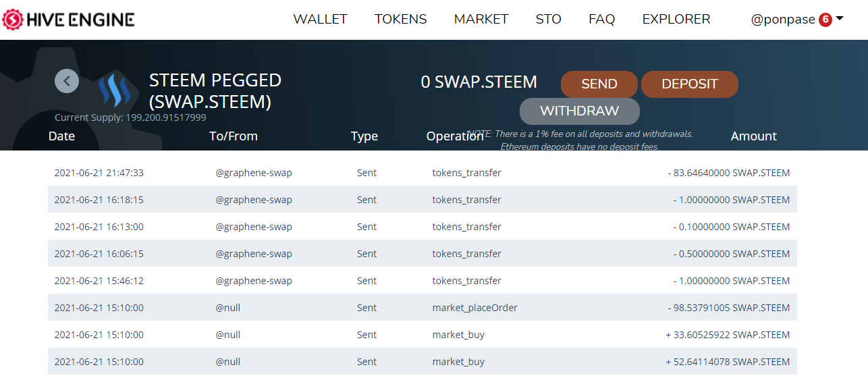868x382 pixels.
Task: Click @graphene-swap in the 21:47:33 row
Action: 254,173
